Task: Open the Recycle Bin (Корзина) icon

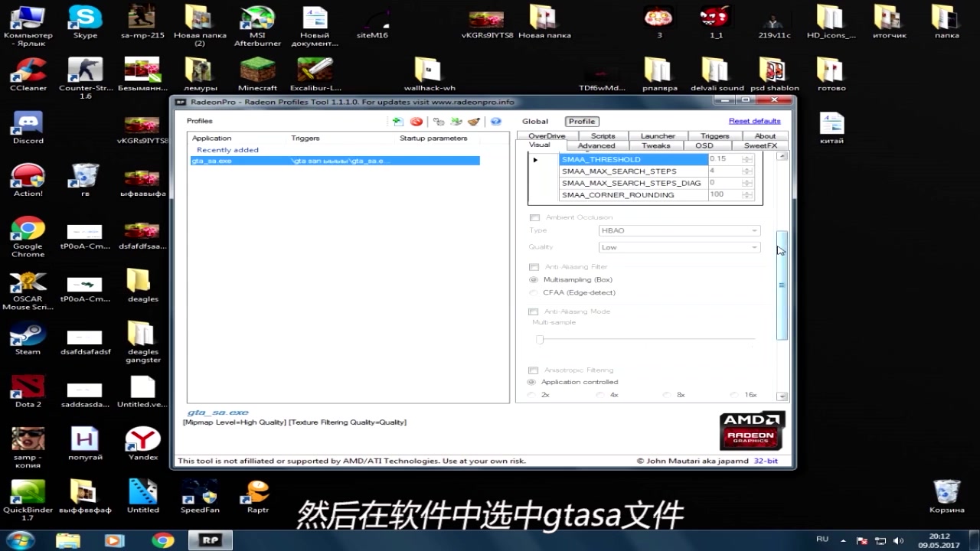Action: pos(947,497)
